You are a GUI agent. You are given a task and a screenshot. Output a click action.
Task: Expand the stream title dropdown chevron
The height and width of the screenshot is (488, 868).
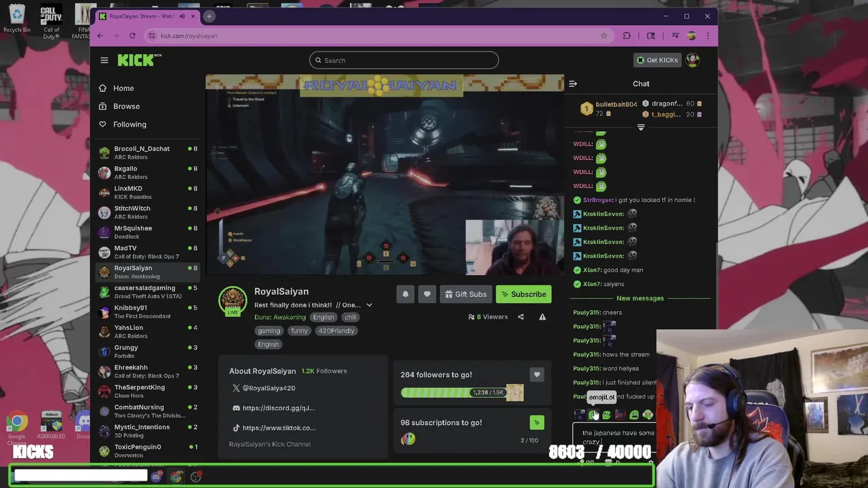[x=370, y=305]
